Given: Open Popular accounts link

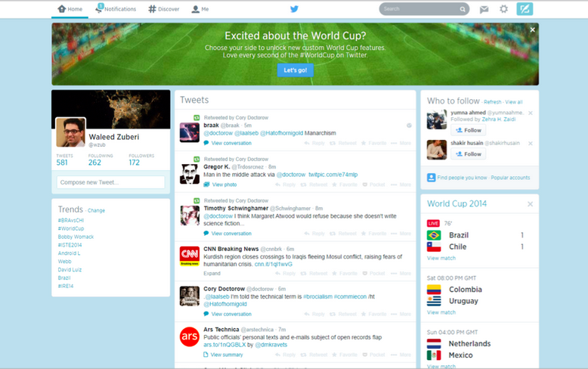Looking at the screenshot, I should 510,178.
